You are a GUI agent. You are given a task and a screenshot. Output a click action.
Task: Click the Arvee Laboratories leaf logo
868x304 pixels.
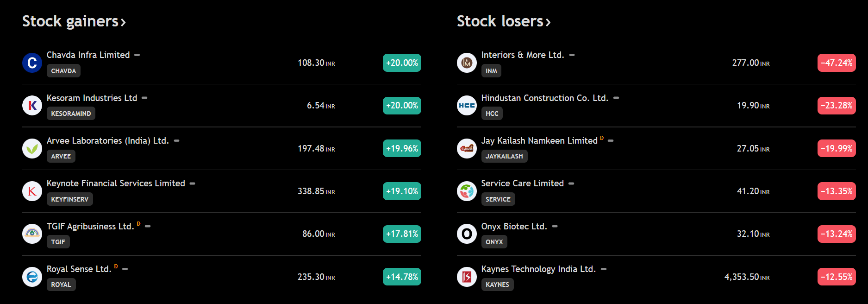click(32, 148)
